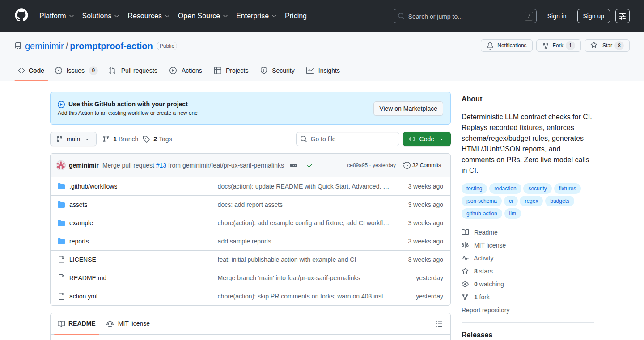Click the branch icon next to 1 Branch

[106, 139]
